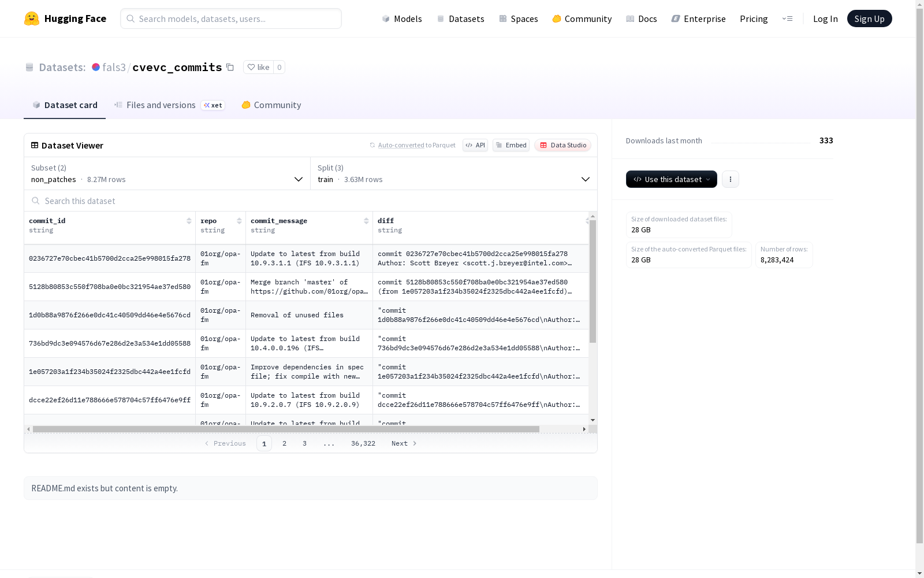Click the Improve dependencies in spec file cell
924x578 pixels.
309,372
